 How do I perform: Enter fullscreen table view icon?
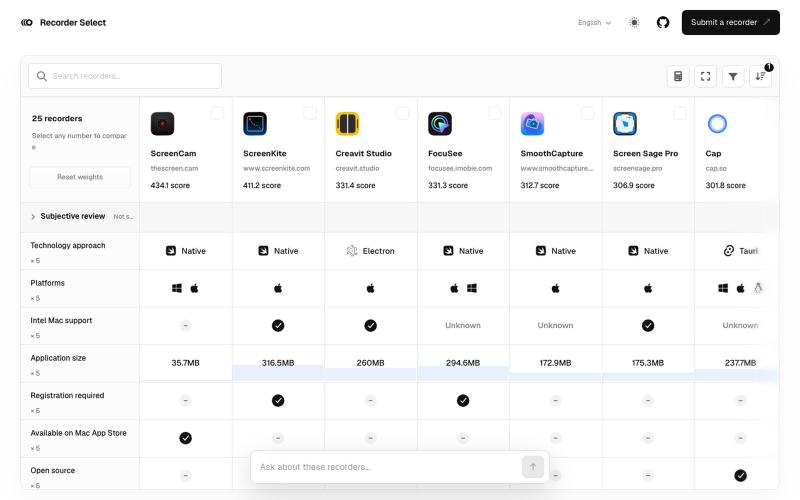706,77
